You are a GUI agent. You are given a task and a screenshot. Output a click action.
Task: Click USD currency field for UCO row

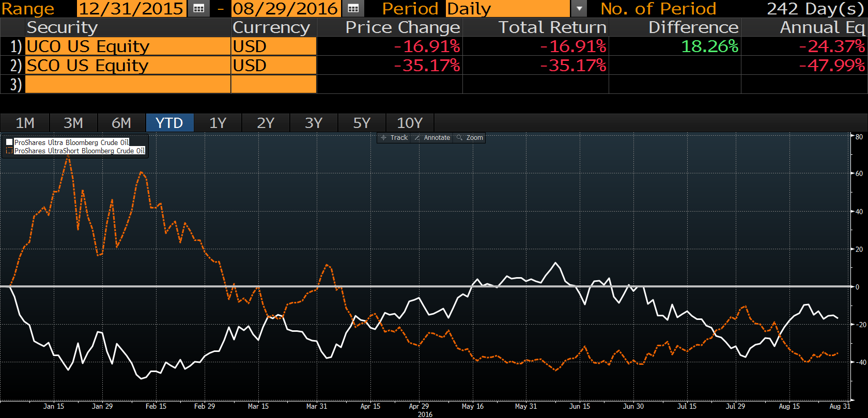[x=274, y=46]
